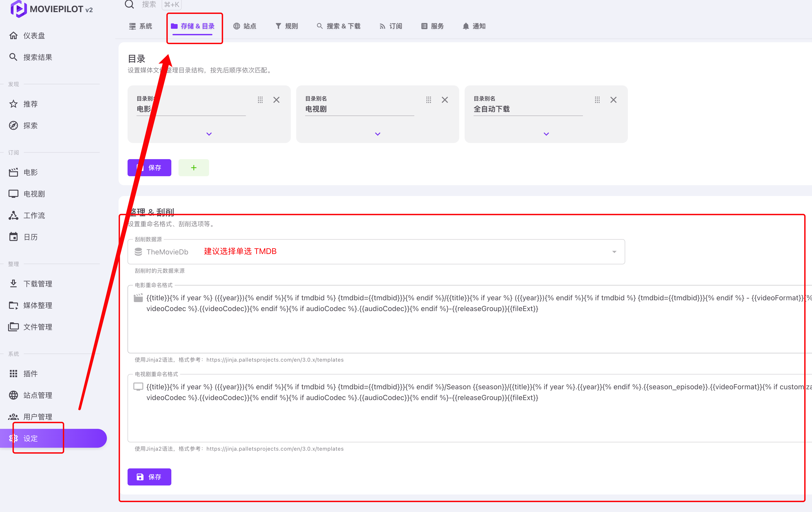
Task: Open 用户管理 users icon
Action: (x=13, y=416)
